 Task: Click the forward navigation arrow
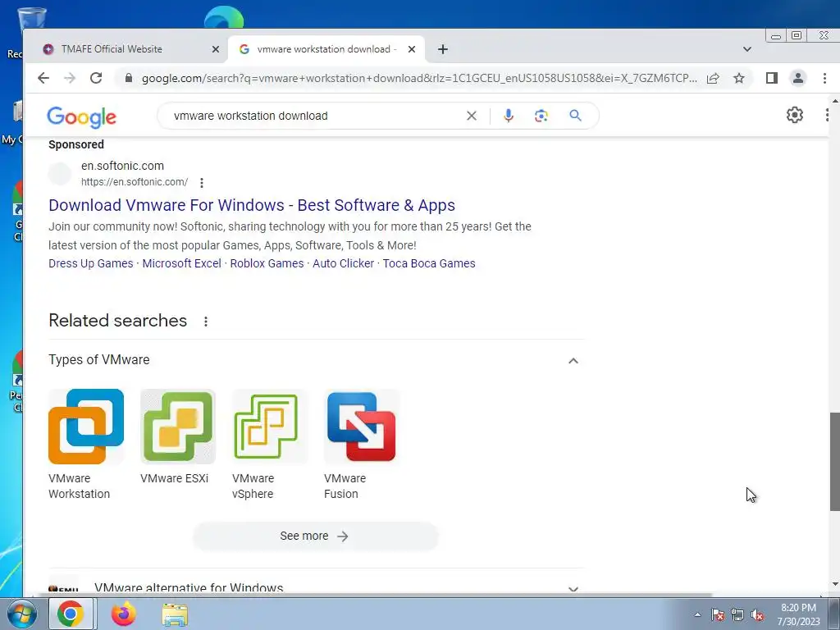[x=70, y=78]
